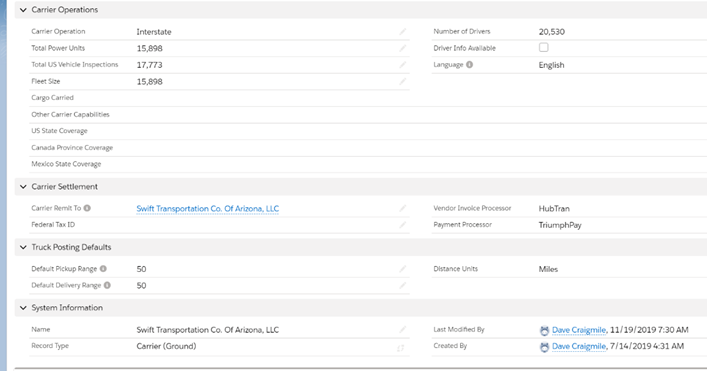707x371 pixels.
Task: Edit Total Power Units with pencil icon
Action: pyautogui.click(x=402, y=48)
